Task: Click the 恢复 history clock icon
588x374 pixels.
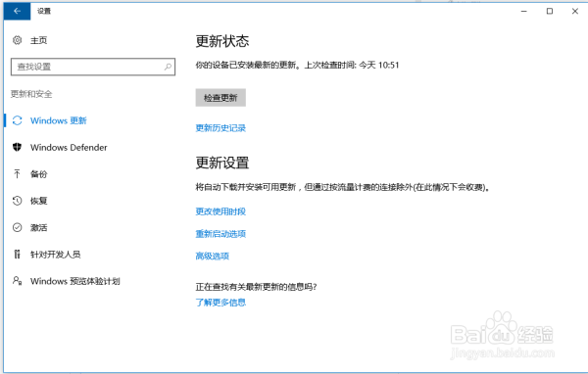Action: [x=18, y=201]
